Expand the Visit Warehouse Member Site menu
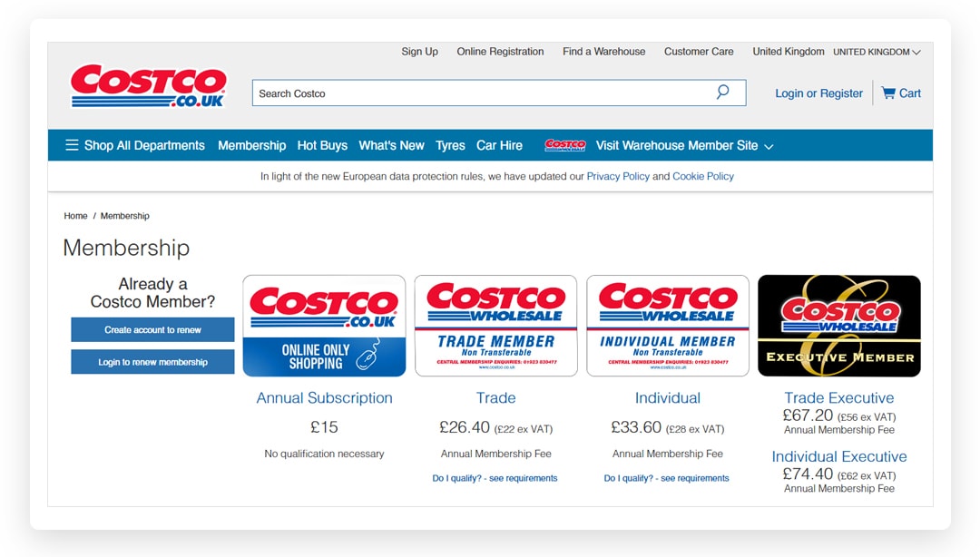Screen dimensions: 980x557 (x=684, y=145)
